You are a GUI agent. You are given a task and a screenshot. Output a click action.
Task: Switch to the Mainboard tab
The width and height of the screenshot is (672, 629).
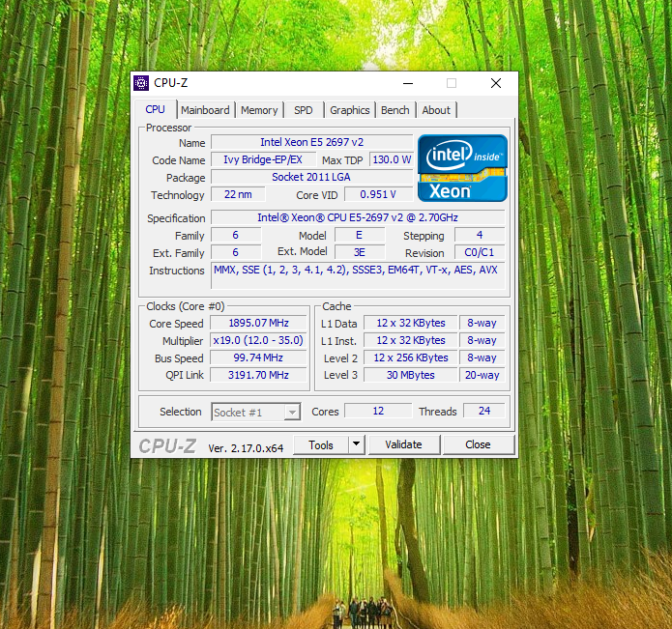(x=205, y=110)
